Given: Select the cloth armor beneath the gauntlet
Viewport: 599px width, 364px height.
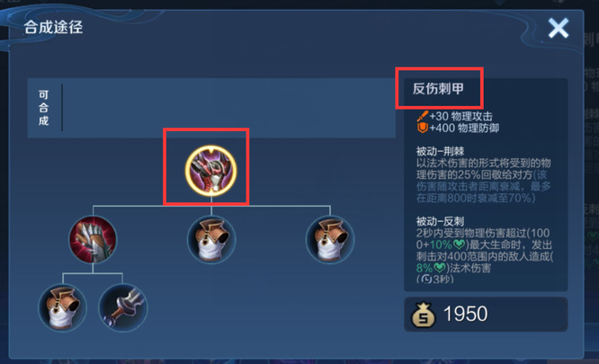Looking at the screenshot, I should click(x=62, y=307).
